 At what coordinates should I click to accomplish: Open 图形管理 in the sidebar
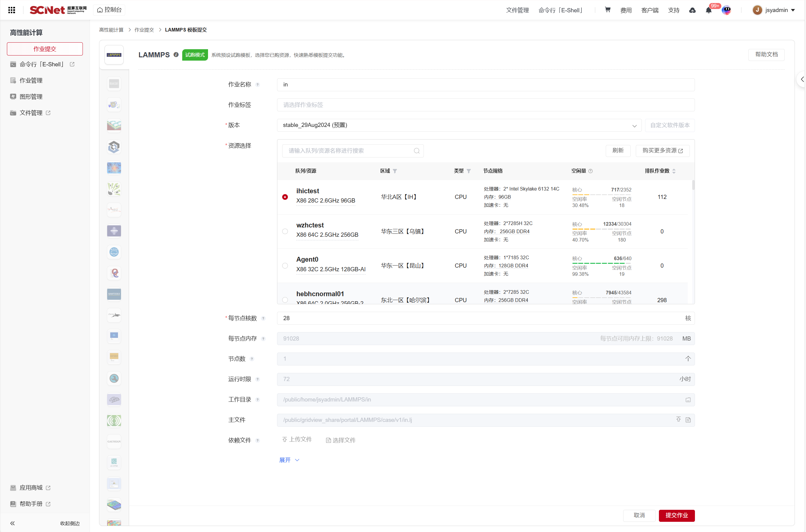pyautogui.click(x=31, y=97)
